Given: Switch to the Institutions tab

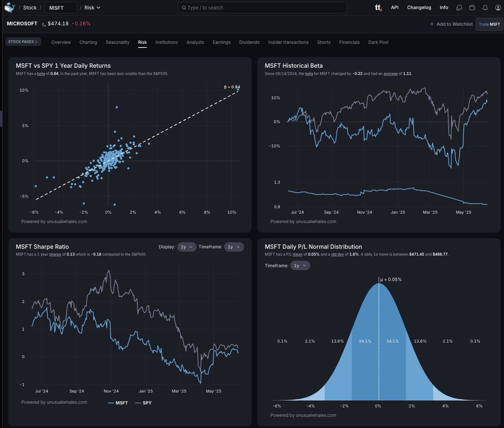Looking at the screenshot, I should tap(166, 42).
